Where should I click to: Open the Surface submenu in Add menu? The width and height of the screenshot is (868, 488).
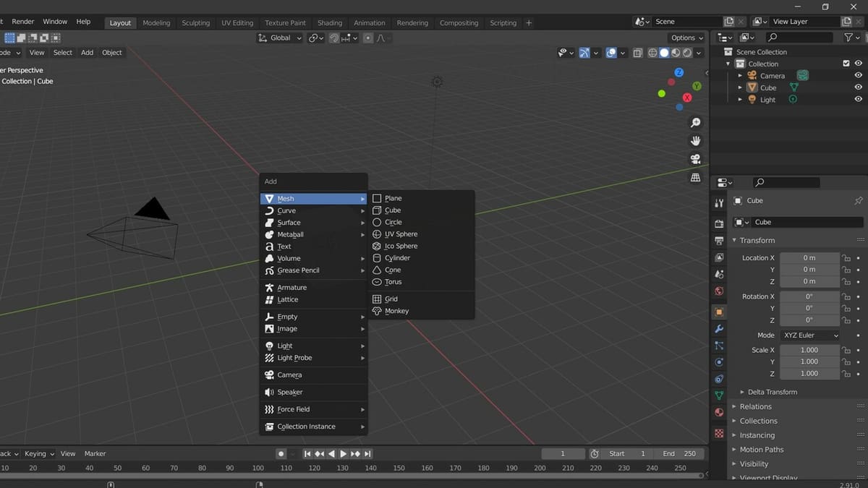pos(314,223)
